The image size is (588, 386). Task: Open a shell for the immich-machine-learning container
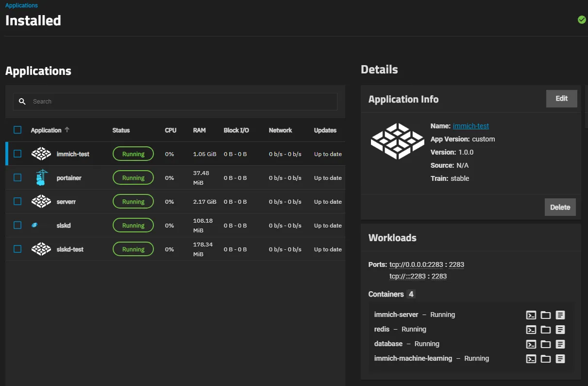click(x=531, y=358)
